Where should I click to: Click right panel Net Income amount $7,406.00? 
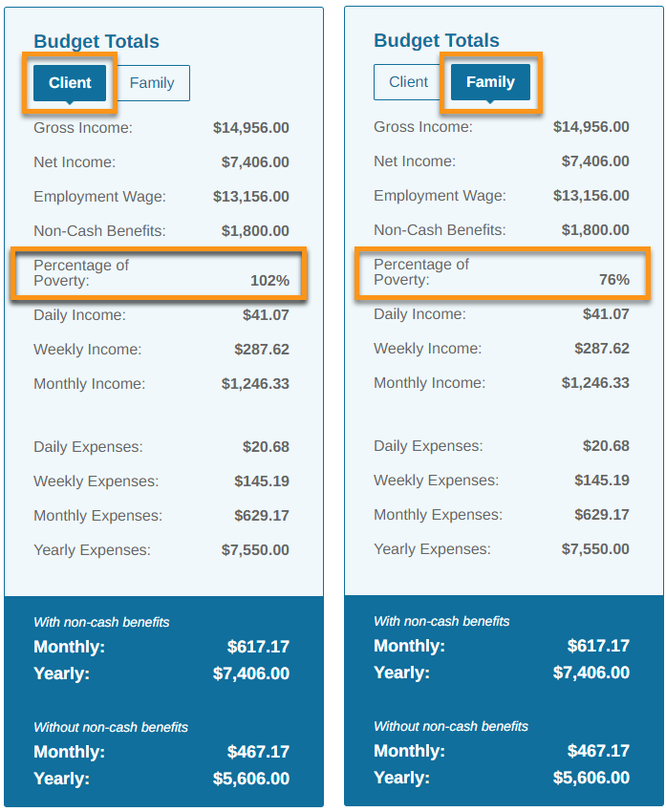pos(595,161)
